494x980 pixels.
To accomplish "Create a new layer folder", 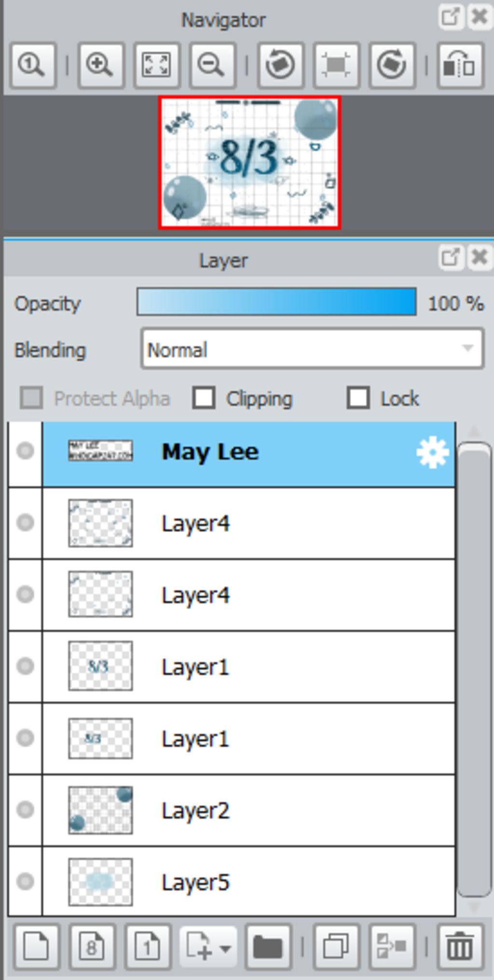I will [x=268, y=947].
